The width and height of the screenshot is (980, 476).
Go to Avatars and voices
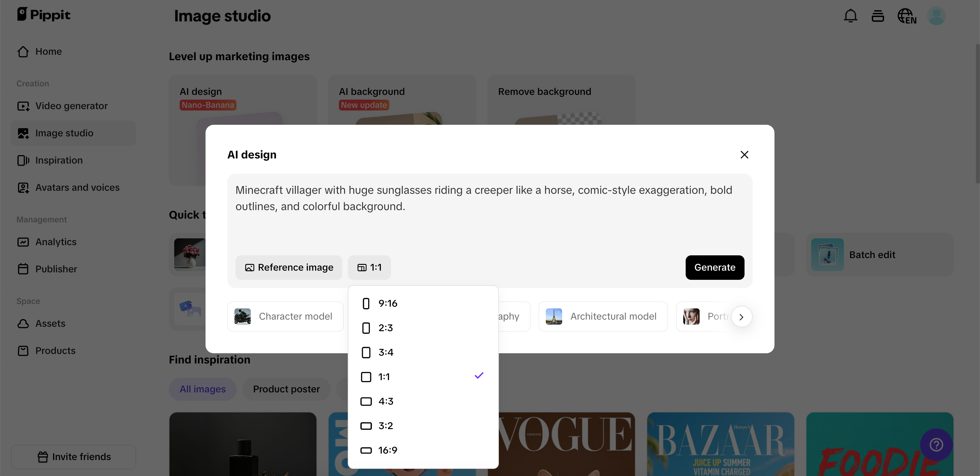coord(77,187)
